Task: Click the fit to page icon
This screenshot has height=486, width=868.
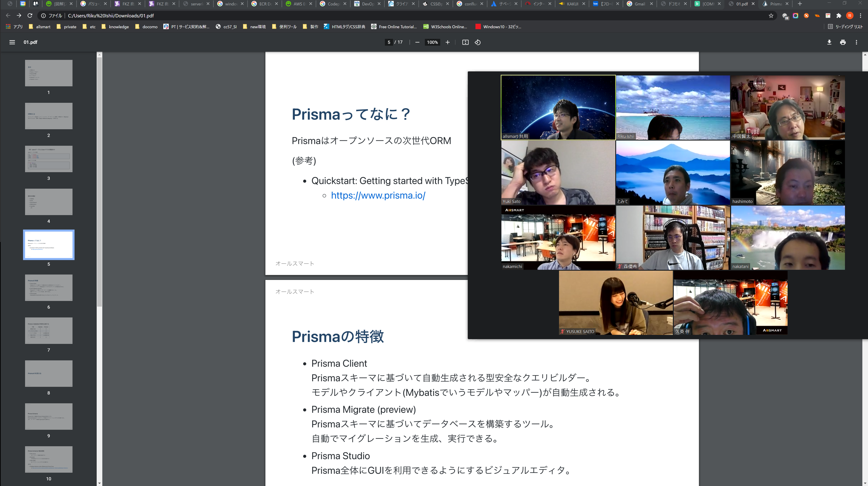Action: [x=465, y=42]
